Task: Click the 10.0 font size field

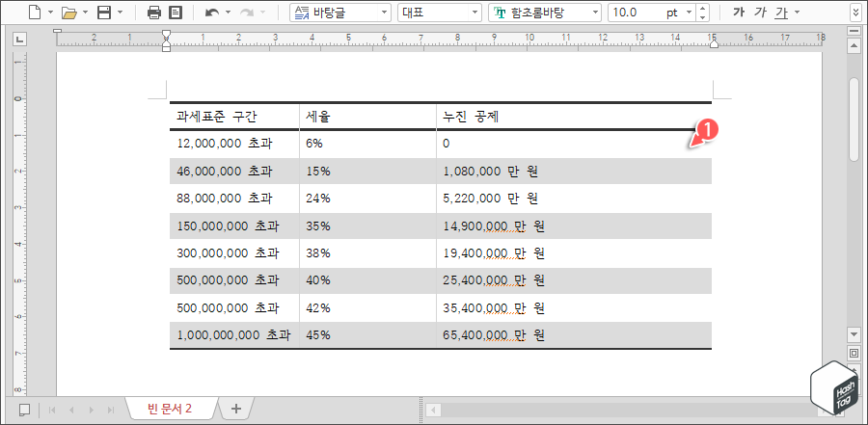Action: coord(637,13)
